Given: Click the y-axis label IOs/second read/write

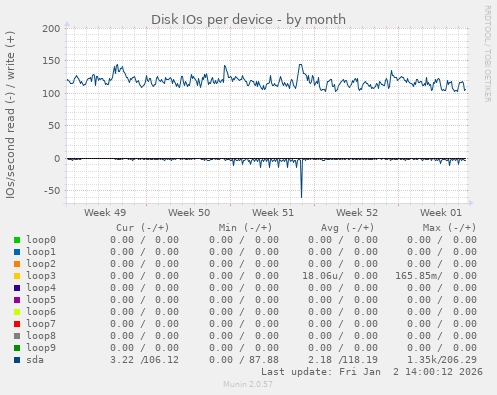Looking at the screenshot, I should click(10, 115).
